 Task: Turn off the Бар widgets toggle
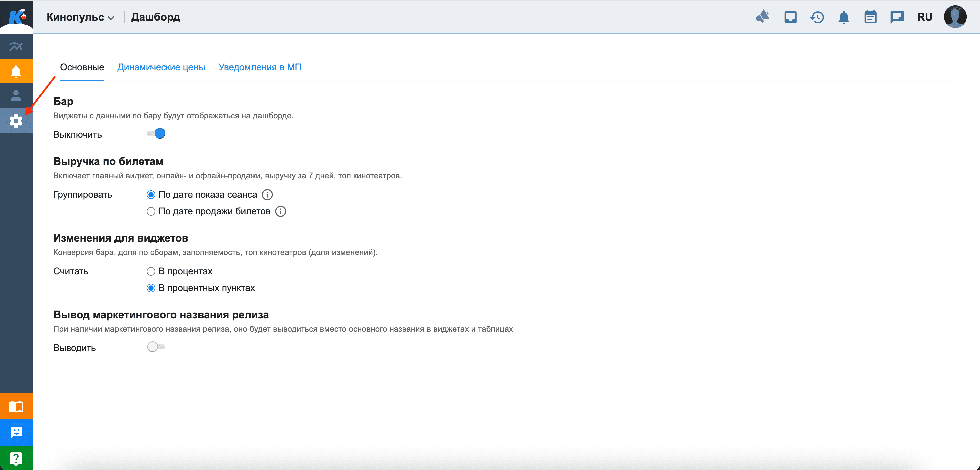pyautogui.click(x=156, y=134)
